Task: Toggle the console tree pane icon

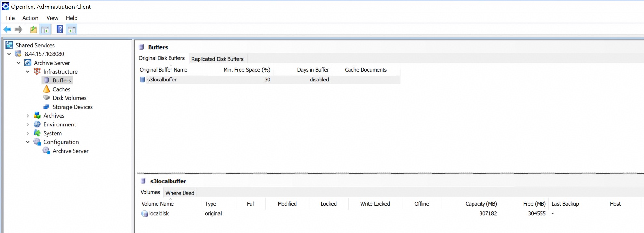Action: pos(45,30)
